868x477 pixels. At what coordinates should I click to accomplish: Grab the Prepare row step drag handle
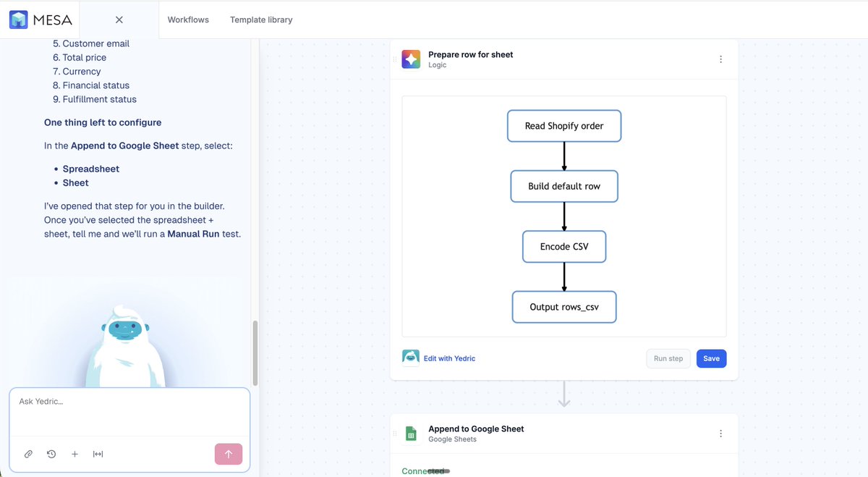tap(395, 59)
